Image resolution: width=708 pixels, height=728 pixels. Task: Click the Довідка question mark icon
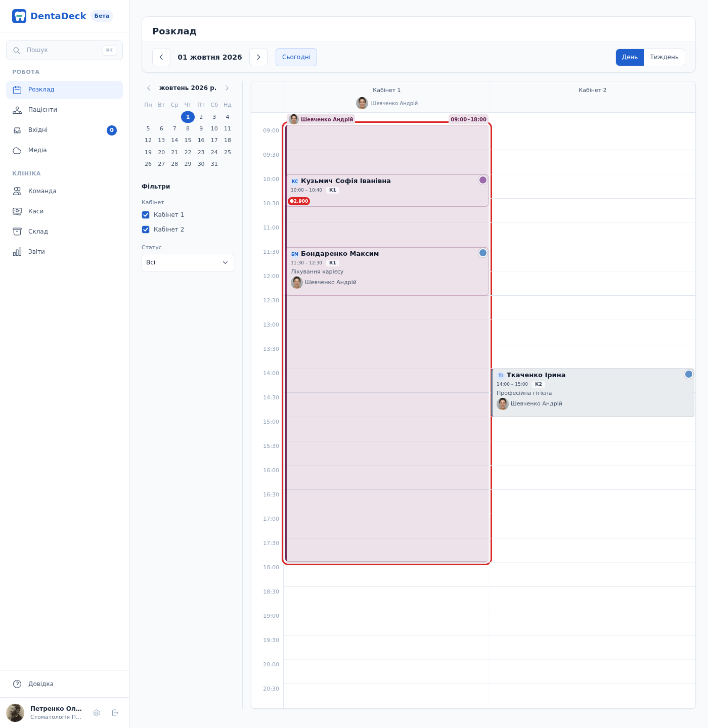[x=17, y=684]
